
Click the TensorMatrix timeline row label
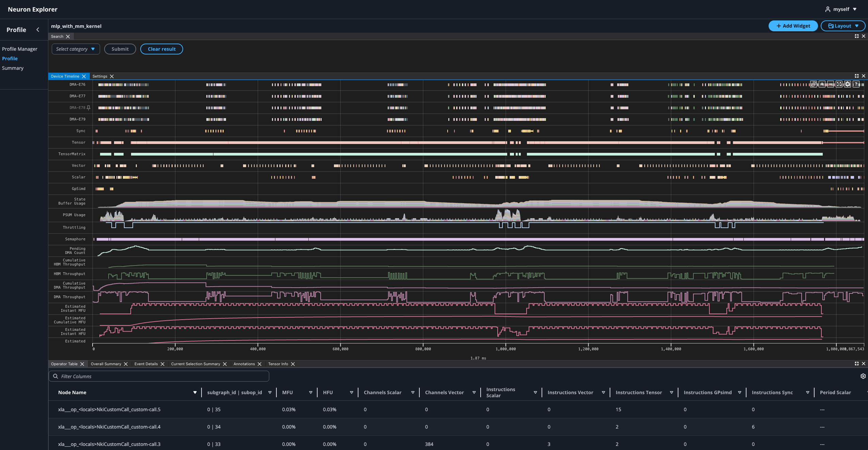[x=72, y=154]
